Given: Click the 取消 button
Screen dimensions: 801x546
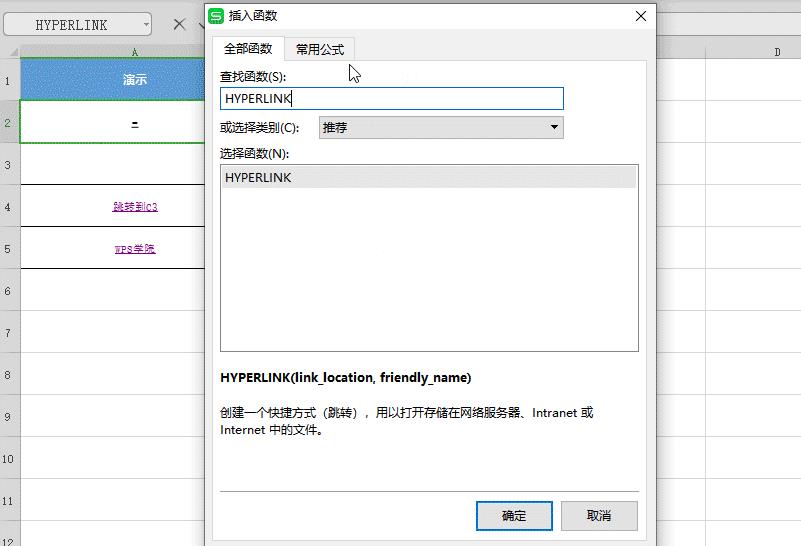Looking at the screenshot, I should pyautogui.click(x=599, y=515).
